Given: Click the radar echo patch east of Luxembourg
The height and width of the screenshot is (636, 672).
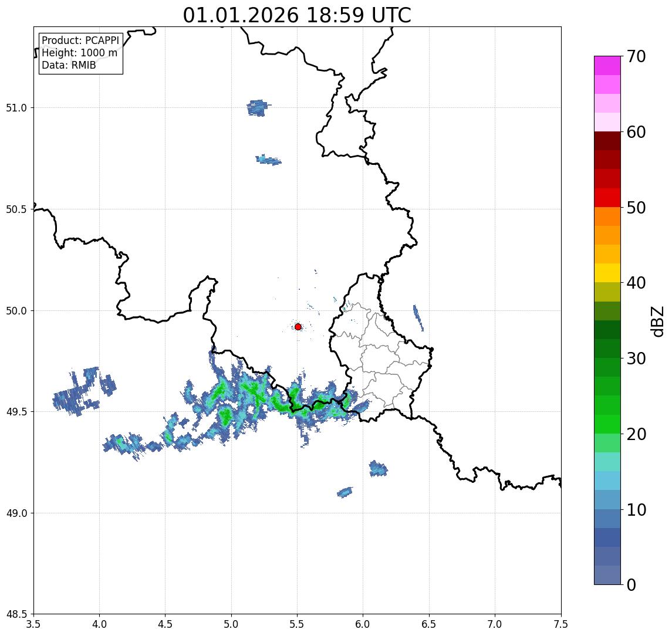Looking at the screenshot, I should pyautogui.click(x=418, y=318).
